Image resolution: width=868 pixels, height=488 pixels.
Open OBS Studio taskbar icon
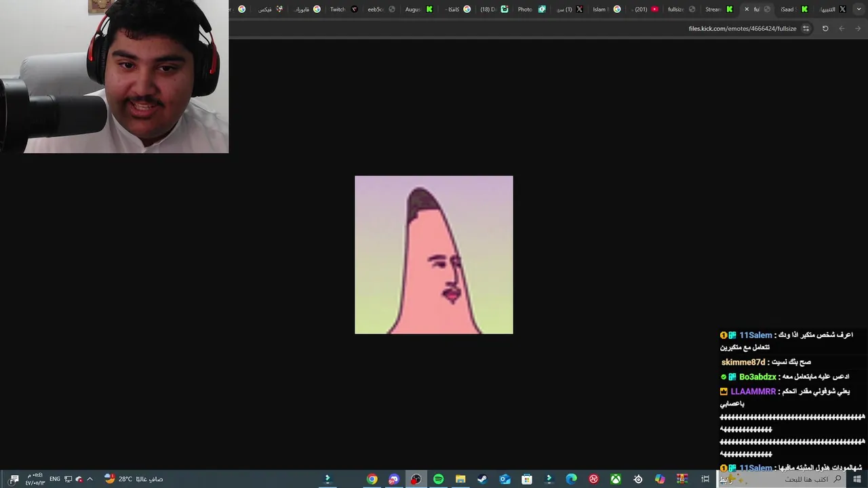pos(416,479)
